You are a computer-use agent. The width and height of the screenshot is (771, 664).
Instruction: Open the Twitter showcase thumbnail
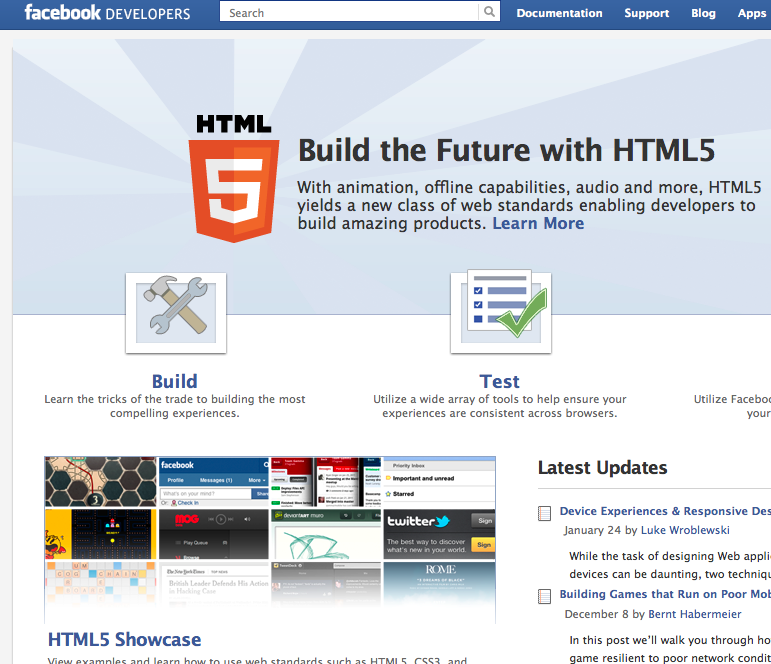pyautogui.click(x=439, y=533)
